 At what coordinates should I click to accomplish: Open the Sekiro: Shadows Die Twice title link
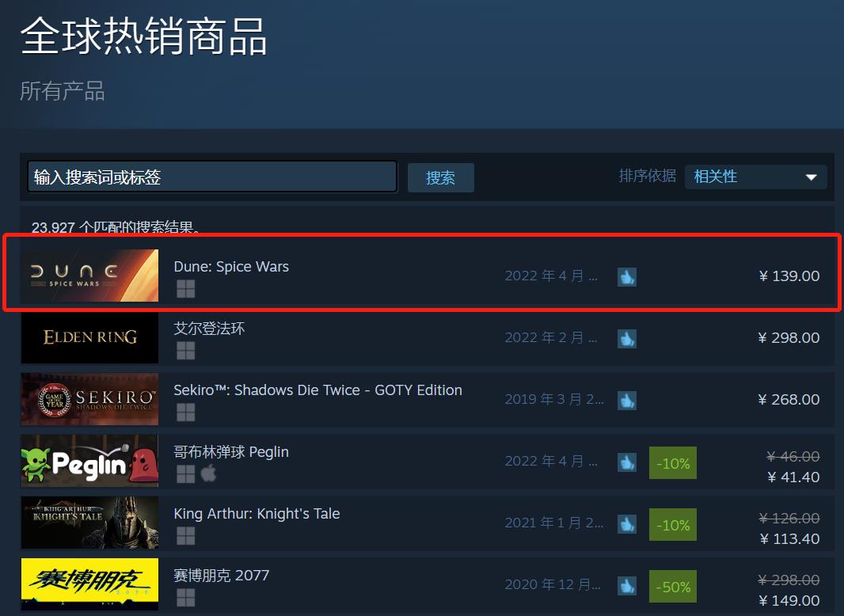tap(317, 390)
